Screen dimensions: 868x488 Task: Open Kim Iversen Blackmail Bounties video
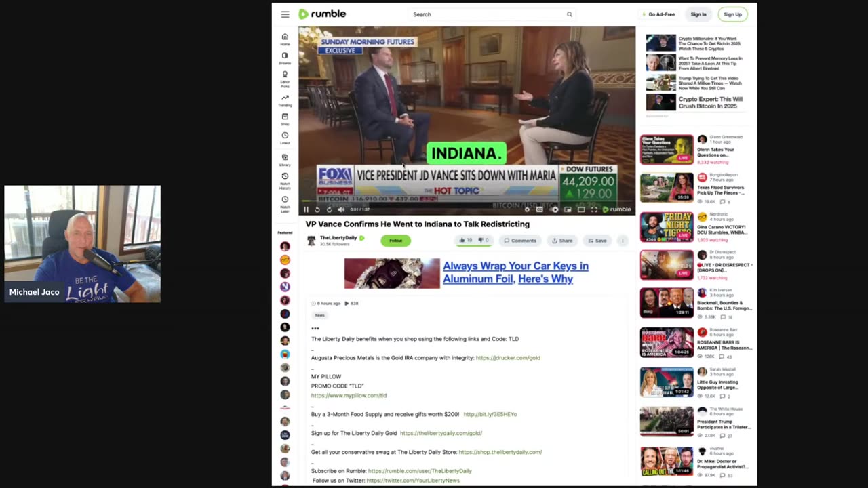tap(667, 303)
